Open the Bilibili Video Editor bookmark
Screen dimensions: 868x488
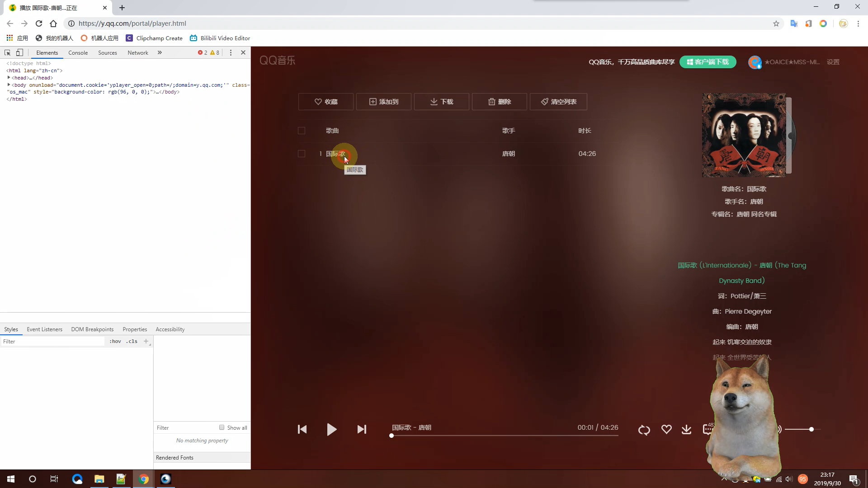tap(220, 38)
